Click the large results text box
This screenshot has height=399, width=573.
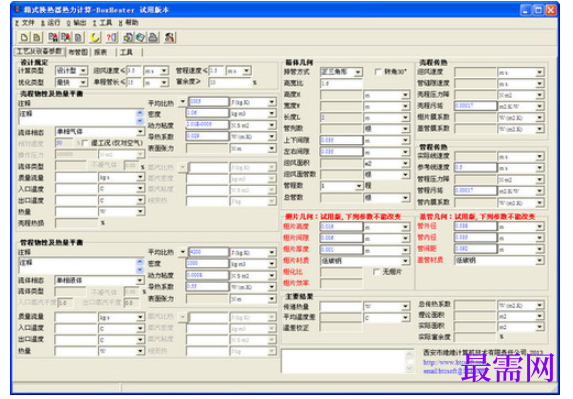347,361
